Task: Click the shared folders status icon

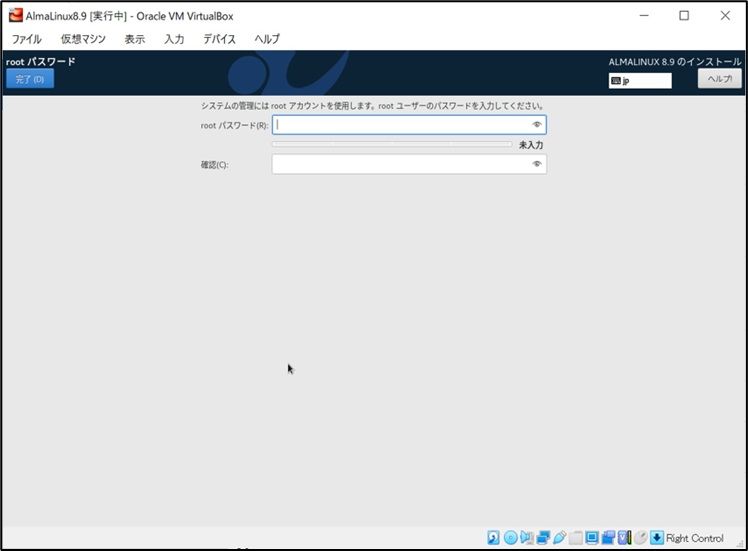Action: click(575, 538)
